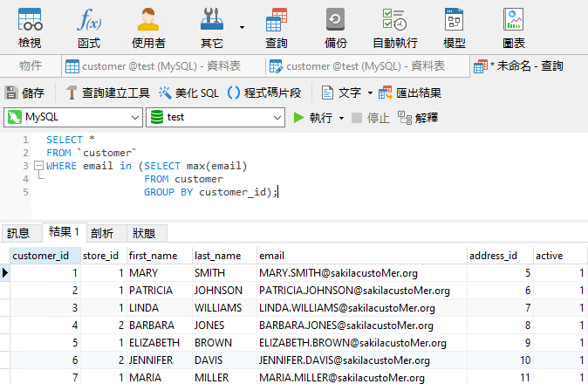Switch to the 訊息 (Messages) tab
Viewport: 588px width, 384px height.
tap(18, 233)
